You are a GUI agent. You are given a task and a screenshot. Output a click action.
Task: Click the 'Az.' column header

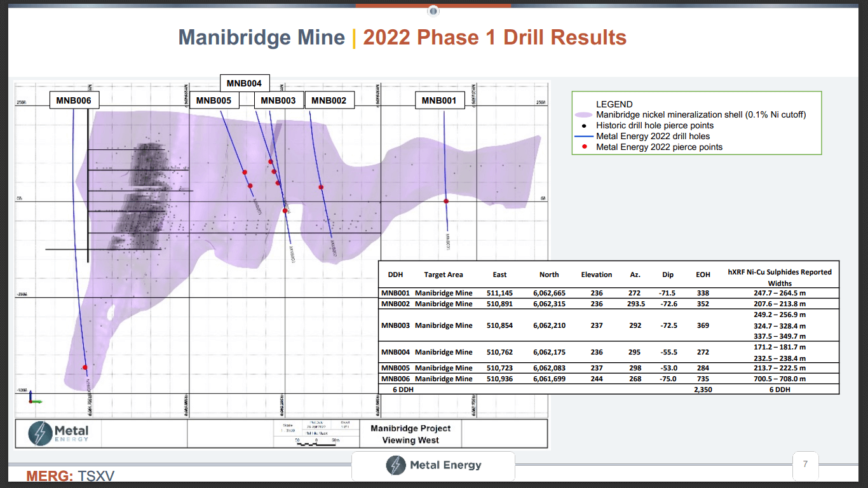click(635, 274)
